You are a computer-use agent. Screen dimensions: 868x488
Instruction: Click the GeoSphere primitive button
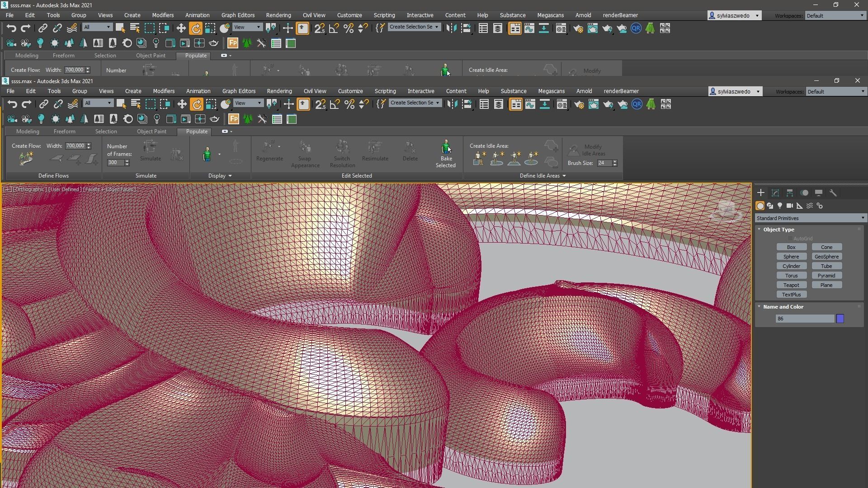(826, 257)
